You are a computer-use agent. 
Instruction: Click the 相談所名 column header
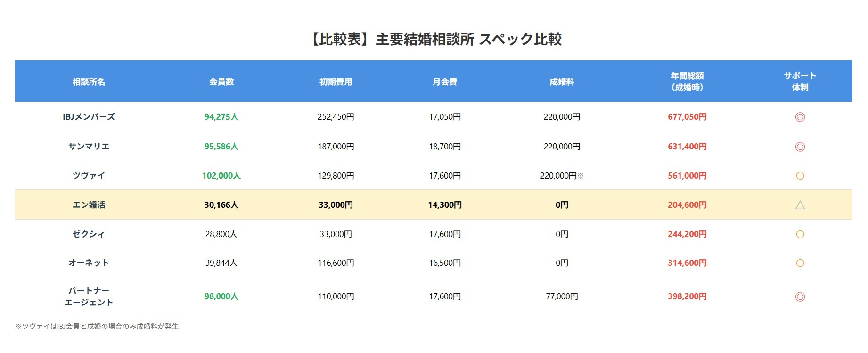pos(89,82)
